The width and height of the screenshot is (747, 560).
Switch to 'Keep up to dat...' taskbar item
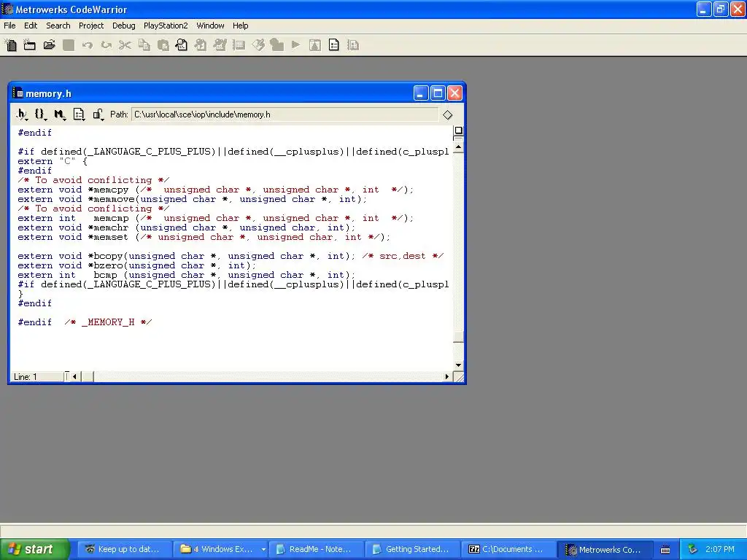[124, 550]
